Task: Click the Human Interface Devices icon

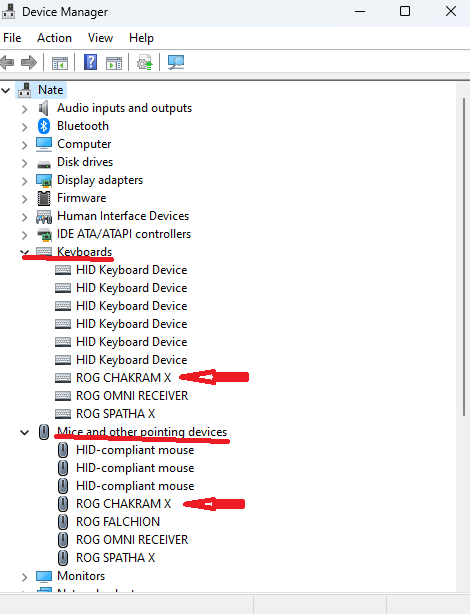Action: pos(43,216)
